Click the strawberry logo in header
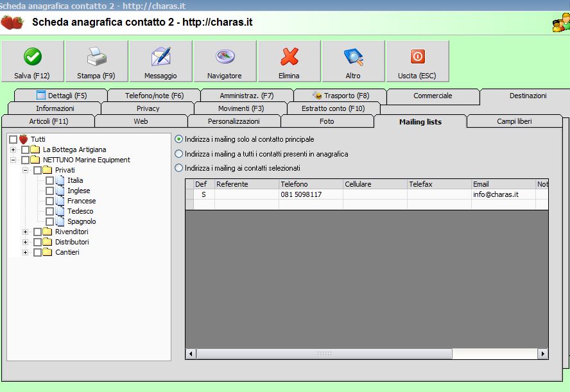 (12, 22)
